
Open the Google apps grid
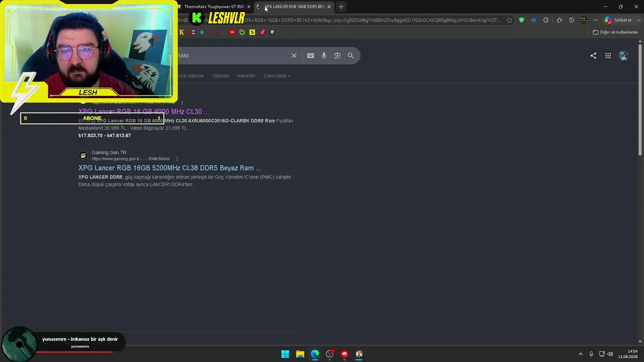(x=608, y=56)
